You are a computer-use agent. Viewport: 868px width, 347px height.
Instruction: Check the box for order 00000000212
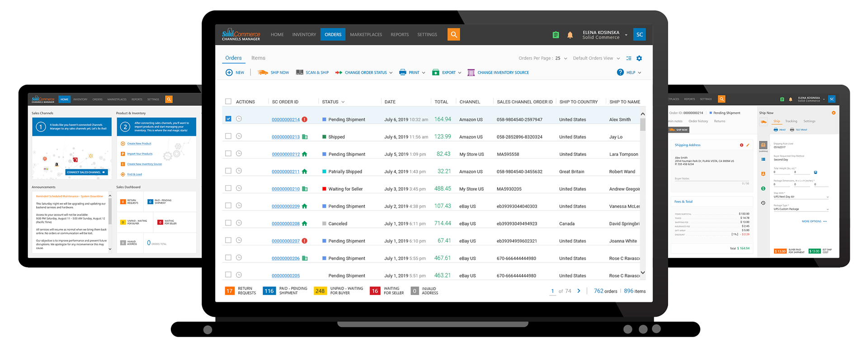(x=228, y=154)
